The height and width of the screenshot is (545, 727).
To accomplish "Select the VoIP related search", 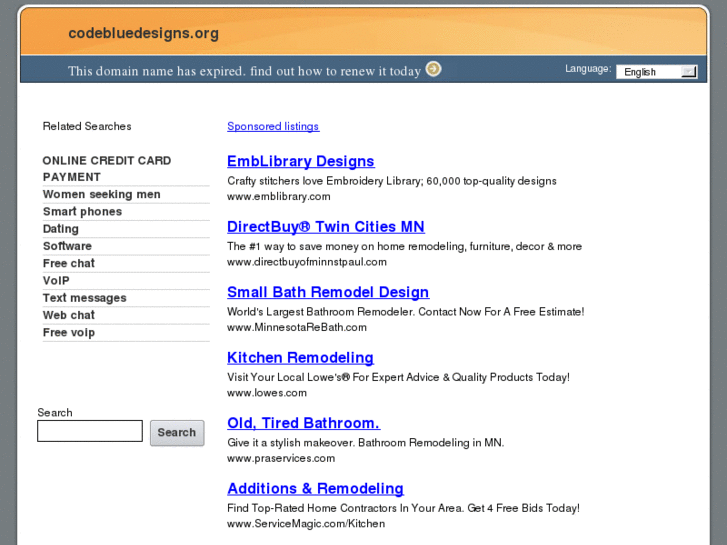I will pyautogui.click(x=56, y=281).
